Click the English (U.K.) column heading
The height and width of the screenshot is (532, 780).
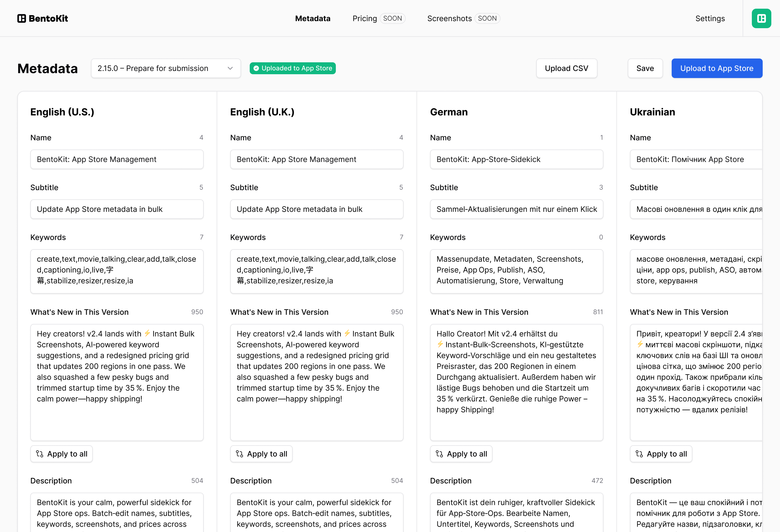point(262,112)
